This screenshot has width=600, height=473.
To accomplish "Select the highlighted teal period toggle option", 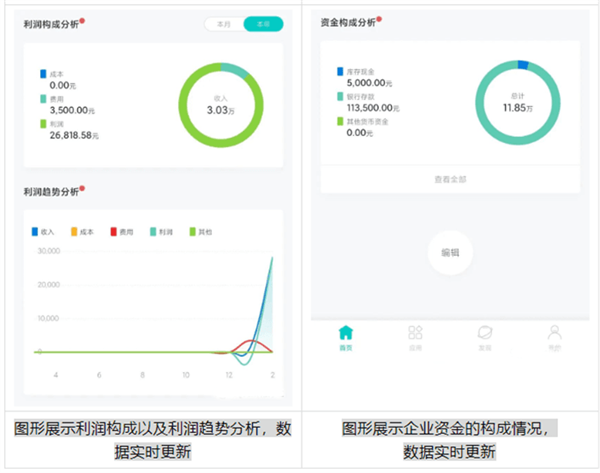I will [262, 24].
